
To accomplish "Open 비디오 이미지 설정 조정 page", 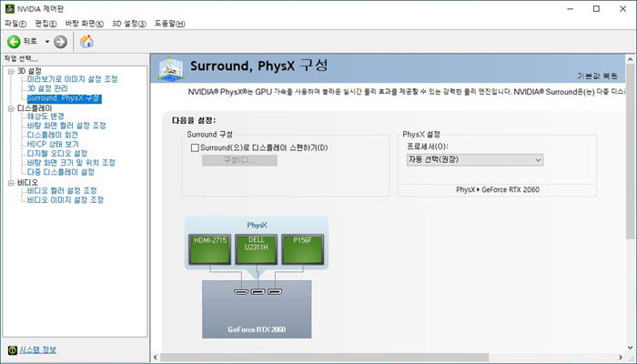I will click(66, 200).
